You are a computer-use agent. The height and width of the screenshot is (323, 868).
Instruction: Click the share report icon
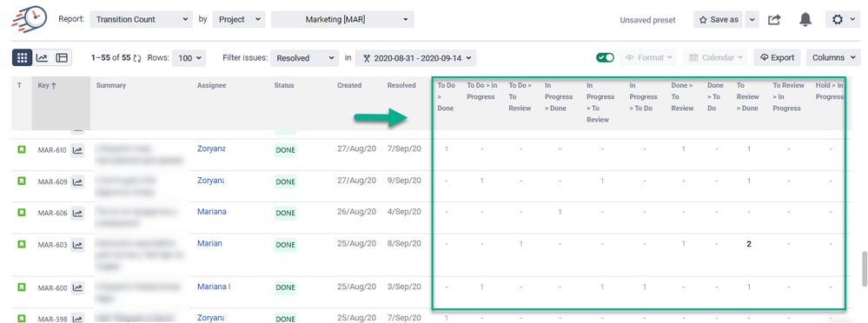[x=774, y=19]
